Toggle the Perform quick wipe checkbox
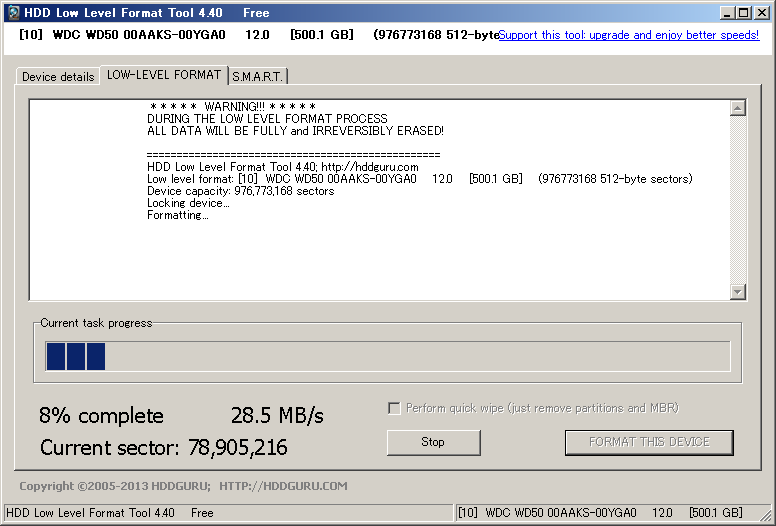 click(394, 408)
